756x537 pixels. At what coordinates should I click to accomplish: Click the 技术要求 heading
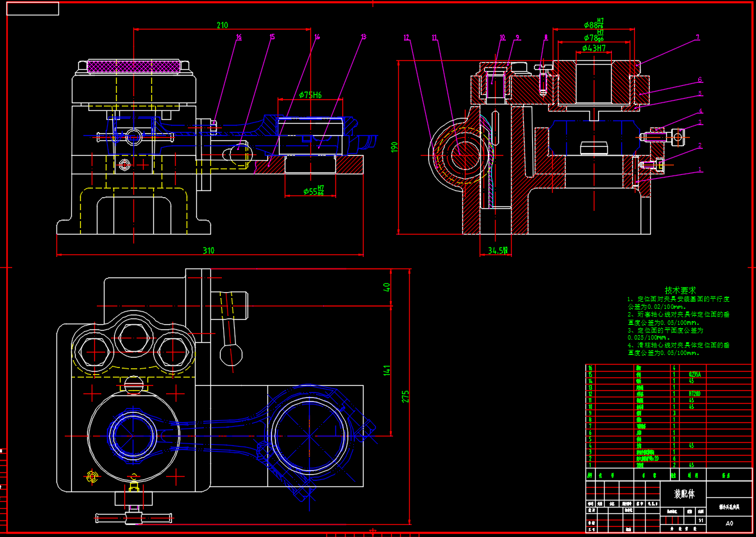[x=680, y=291]
